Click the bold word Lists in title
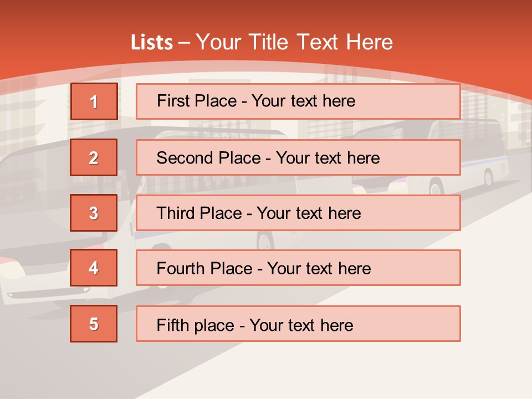532x399 pixels. [152, 43]
